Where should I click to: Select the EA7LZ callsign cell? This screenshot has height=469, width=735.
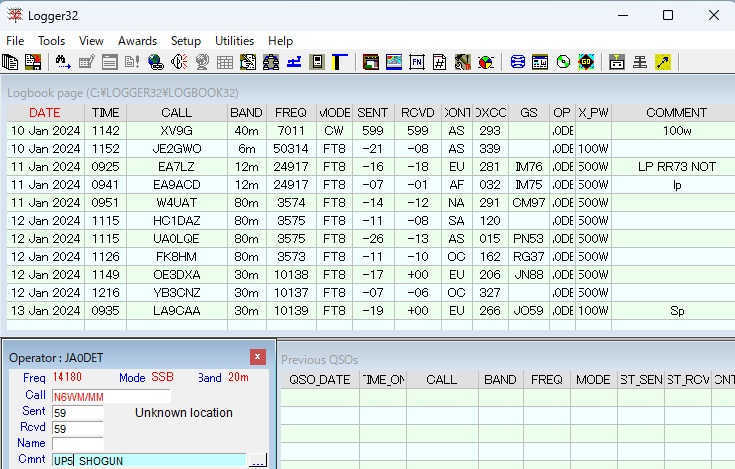click(x=176, y=167)
